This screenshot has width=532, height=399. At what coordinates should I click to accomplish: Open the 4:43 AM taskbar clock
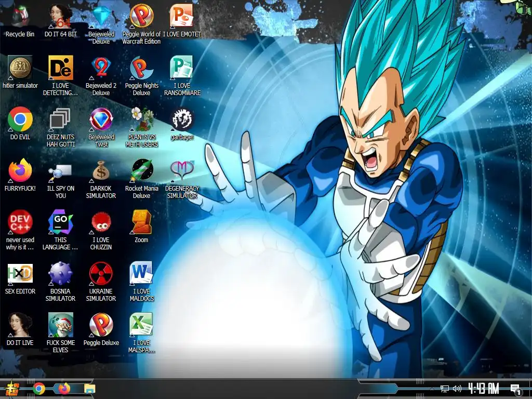pyautogui.click(x=484, y=389)
